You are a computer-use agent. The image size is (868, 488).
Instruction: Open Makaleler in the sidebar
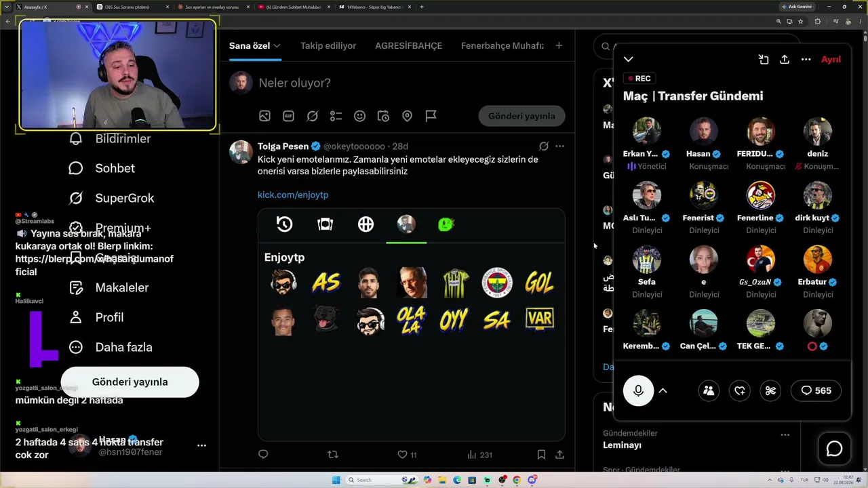pos(108,287)
